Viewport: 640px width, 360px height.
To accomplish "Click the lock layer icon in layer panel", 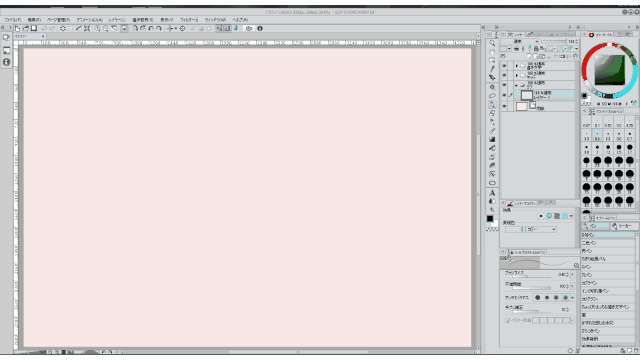I will [536, 49].
